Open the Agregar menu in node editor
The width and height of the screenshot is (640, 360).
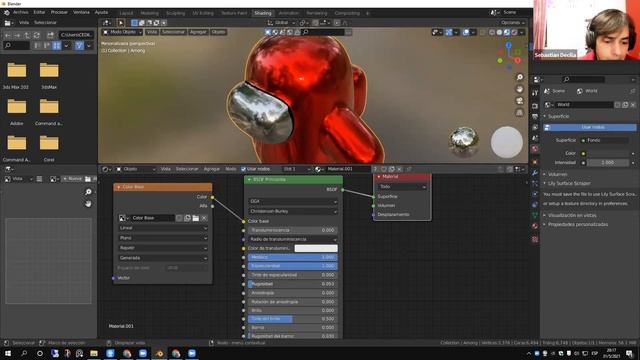click(211, 169)
